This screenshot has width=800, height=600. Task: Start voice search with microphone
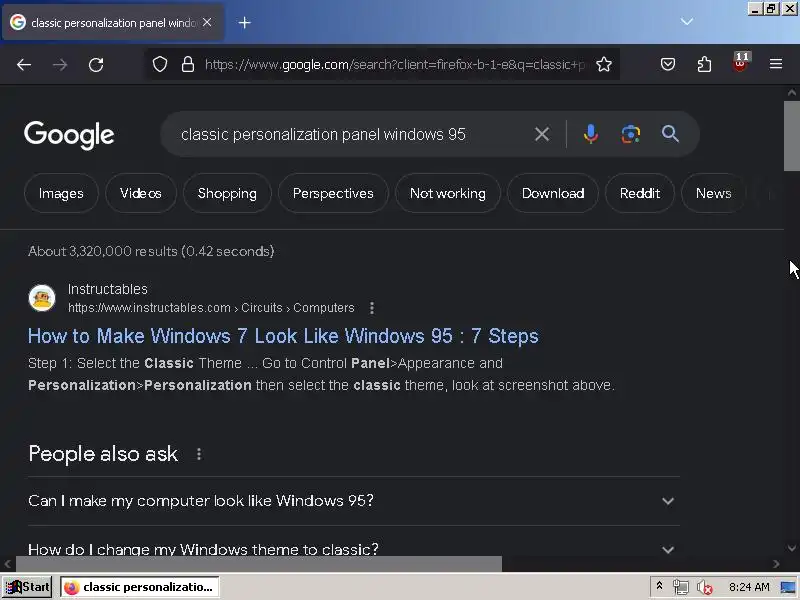pyautogui.click(x=591, y=134)
